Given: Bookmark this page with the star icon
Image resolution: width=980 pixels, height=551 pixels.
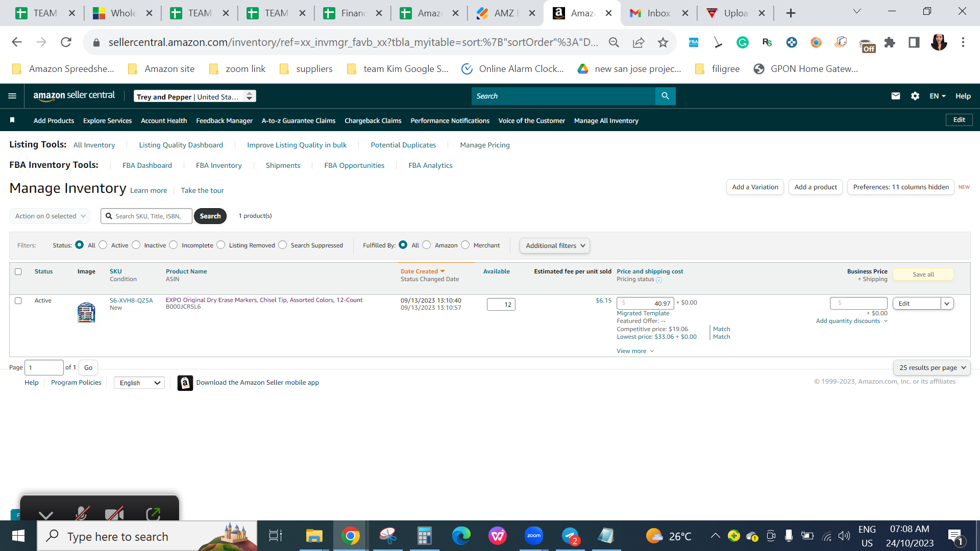Looking at the screenshot, I should pyautogui.click(x=663, y=42).
